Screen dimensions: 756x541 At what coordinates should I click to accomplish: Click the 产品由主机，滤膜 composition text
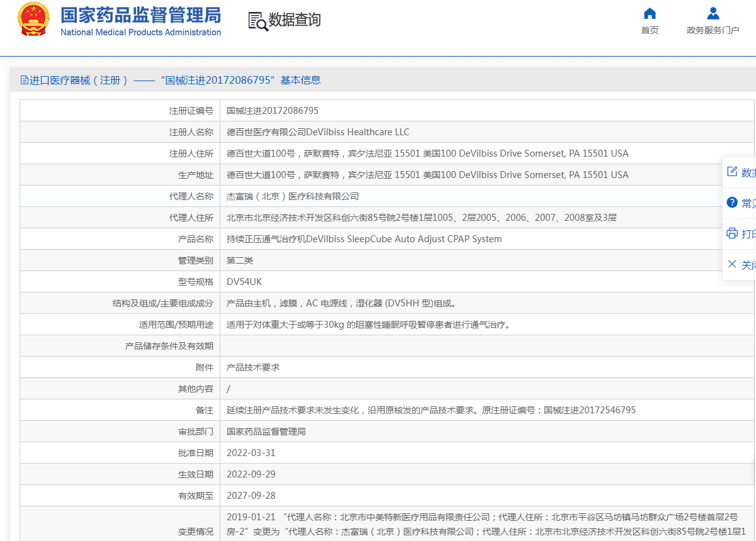[341, 303]
